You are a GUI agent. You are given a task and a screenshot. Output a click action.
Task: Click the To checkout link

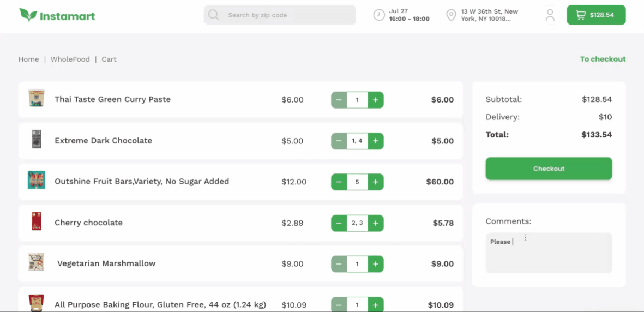(603, 59)
